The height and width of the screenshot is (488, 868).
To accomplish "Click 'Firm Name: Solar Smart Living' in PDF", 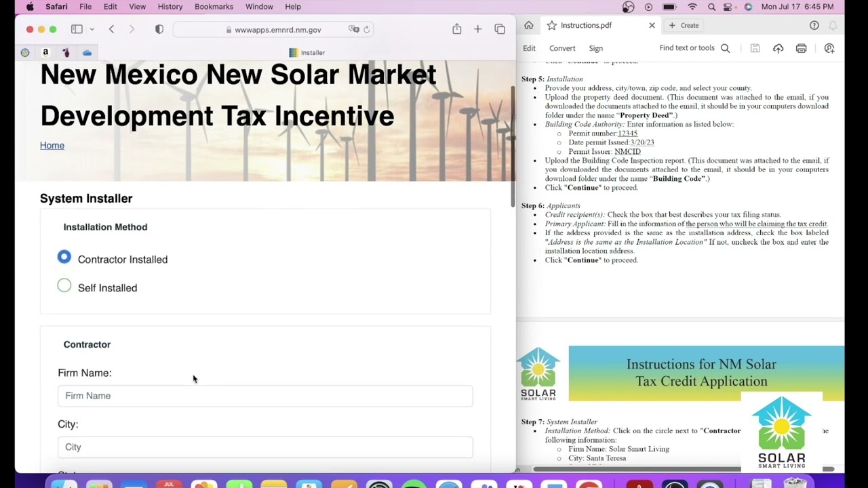I will click(x=618, y=449).
